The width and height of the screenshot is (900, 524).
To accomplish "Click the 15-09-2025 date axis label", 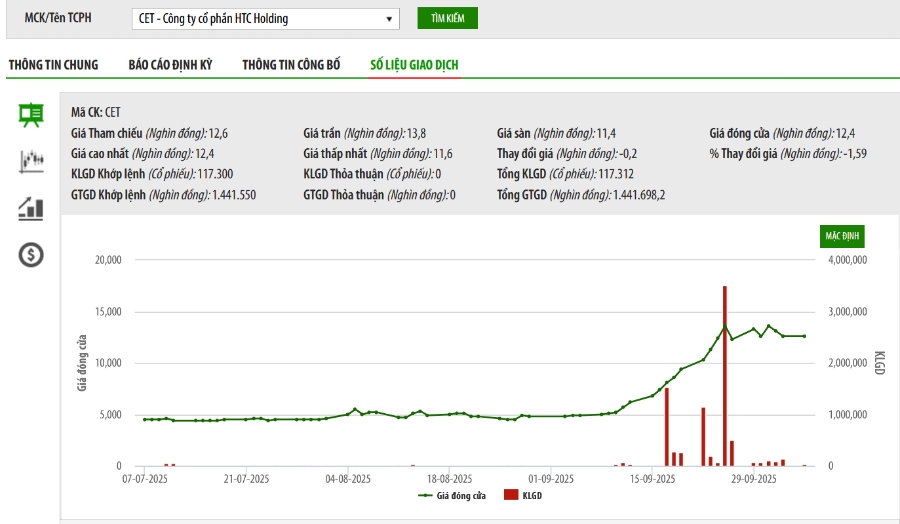I will (x=652, y=479).
